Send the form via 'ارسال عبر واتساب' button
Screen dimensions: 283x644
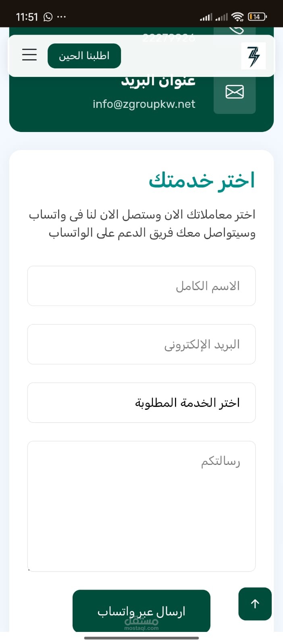(x=141, y=611)
